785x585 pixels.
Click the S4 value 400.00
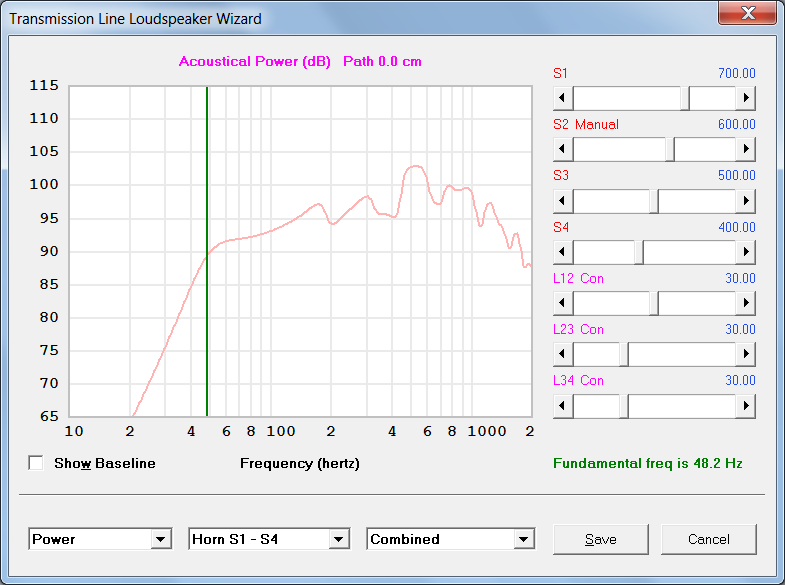[736, 227]
